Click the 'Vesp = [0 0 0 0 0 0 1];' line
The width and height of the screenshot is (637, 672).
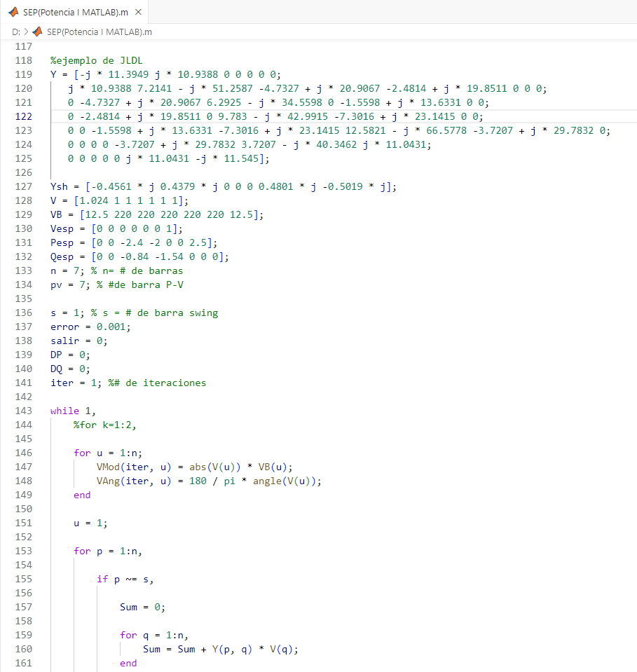116,228
